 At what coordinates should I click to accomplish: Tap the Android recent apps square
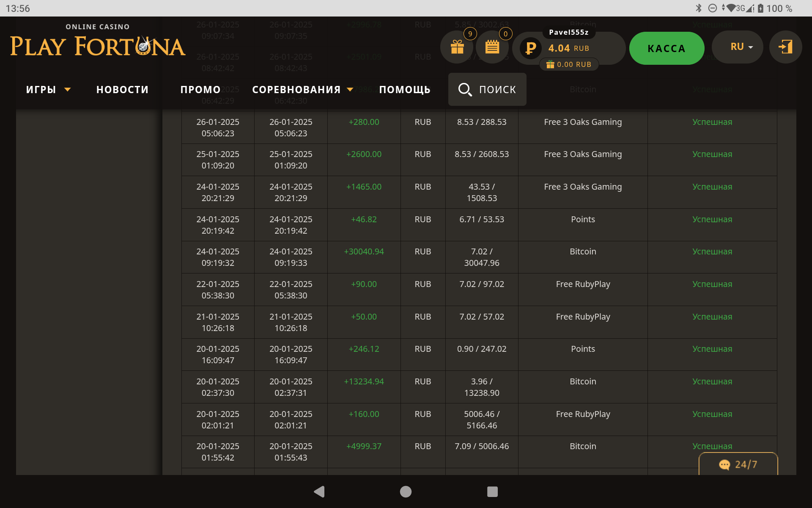(x=492, y=491)
